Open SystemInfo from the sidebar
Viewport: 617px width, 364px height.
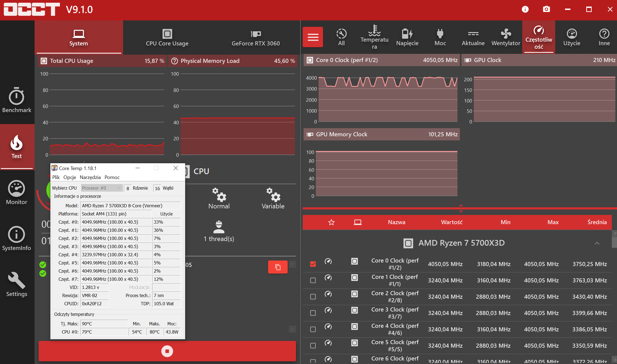17,238
